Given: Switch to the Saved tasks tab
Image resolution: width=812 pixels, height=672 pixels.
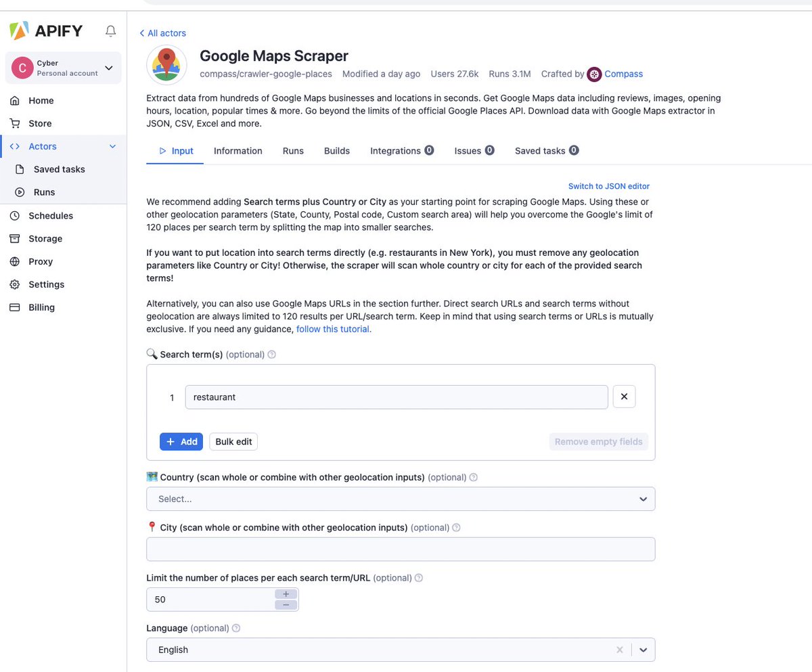Looking at the screenshot, I should (x=547, y=151).
